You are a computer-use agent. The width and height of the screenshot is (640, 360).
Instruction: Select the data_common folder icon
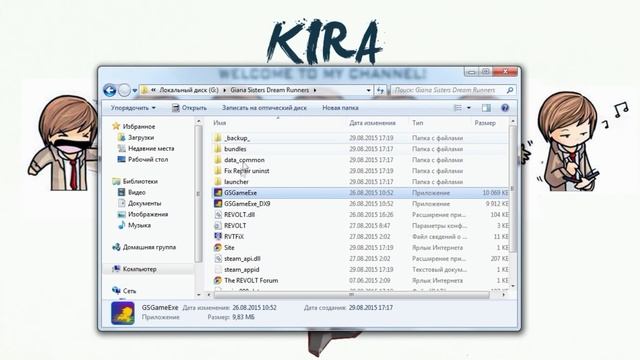point(218,160)
